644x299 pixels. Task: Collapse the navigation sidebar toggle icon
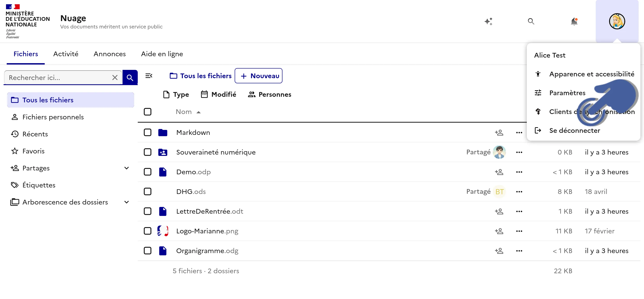(x=149, y=76)
